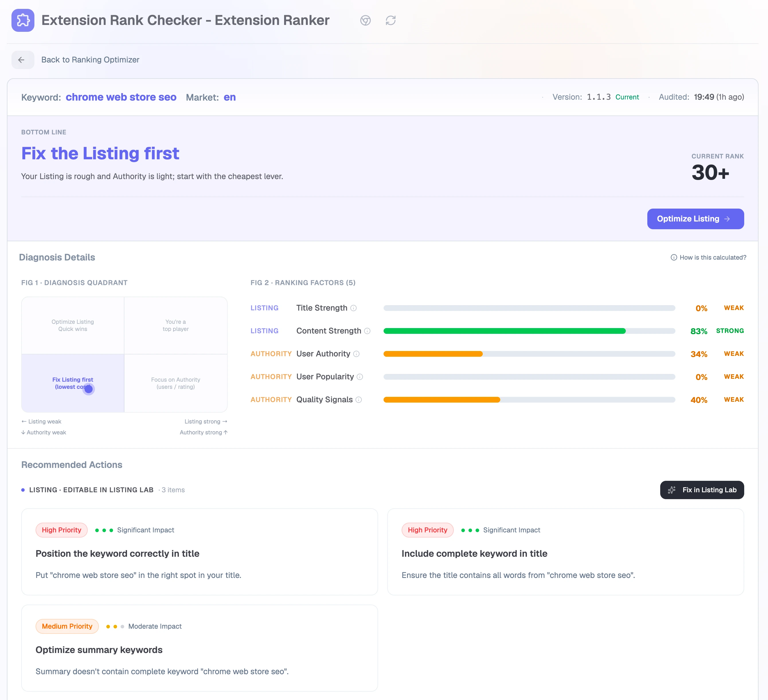The height and width of the screenshot is (700, 768).
Task: Click High Priority badge on 'Include complete keyword' card
Action: coord(427,530)
